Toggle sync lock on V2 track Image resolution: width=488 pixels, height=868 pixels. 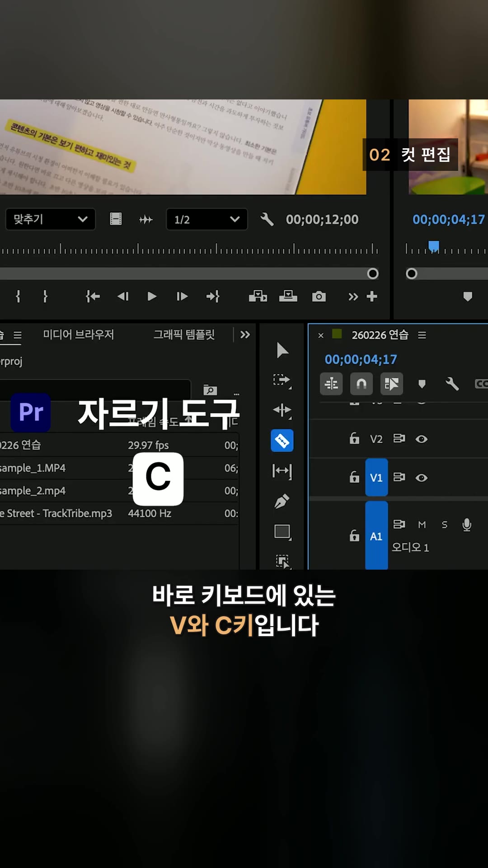399,439
